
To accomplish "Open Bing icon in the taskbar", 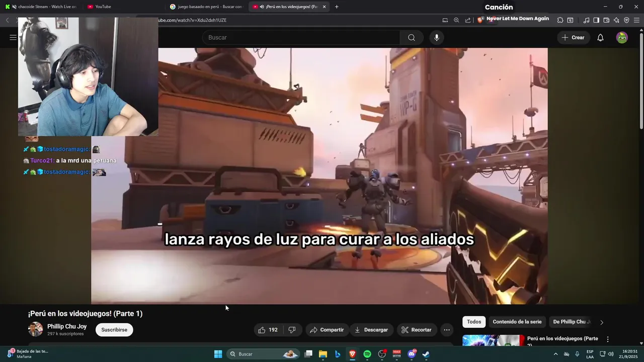I will coord(338,354).
